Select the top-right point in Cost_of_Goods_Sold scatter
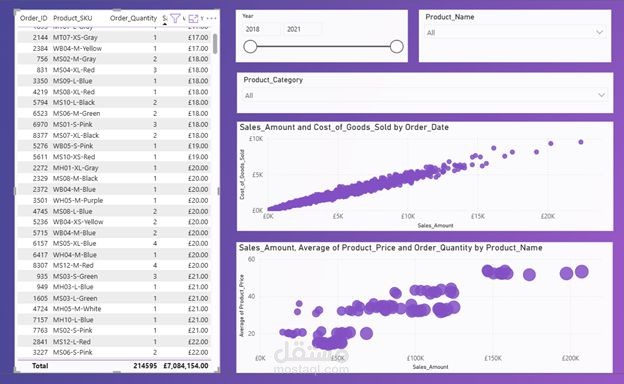This screenshot has width=624, height=384. (581, 142)
